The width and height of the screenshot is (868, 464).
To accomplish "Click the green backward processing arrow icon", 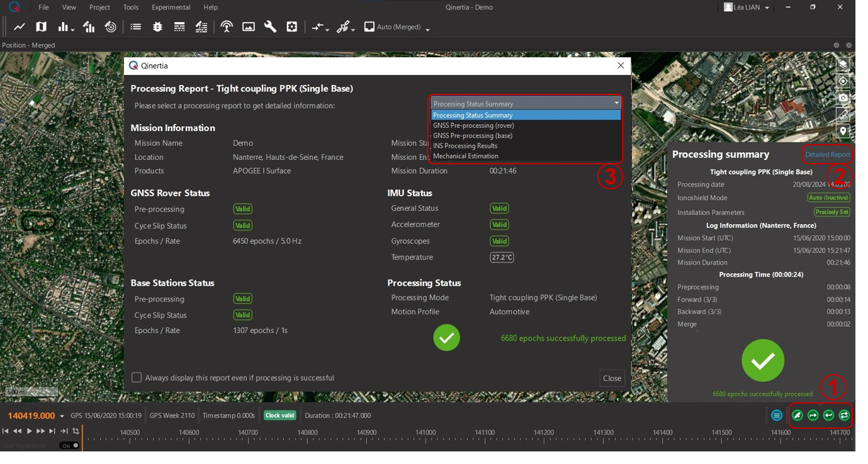I will pos(829,416).
